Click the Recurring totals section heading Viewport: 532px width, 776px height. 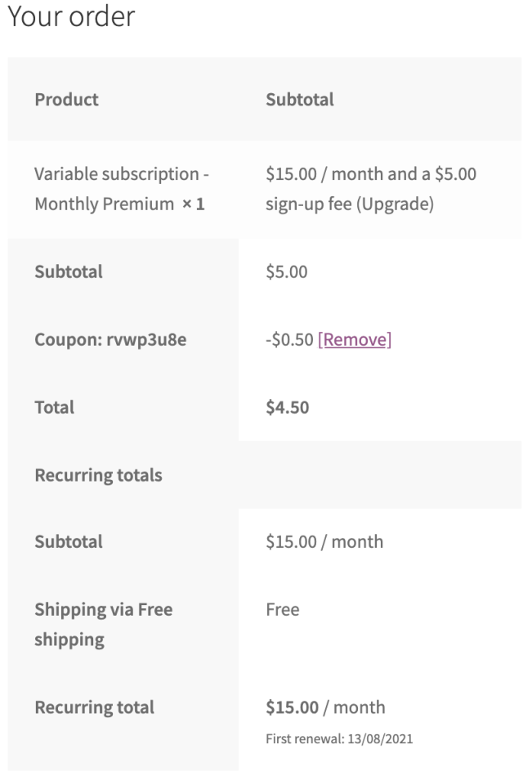coord(98,475)
